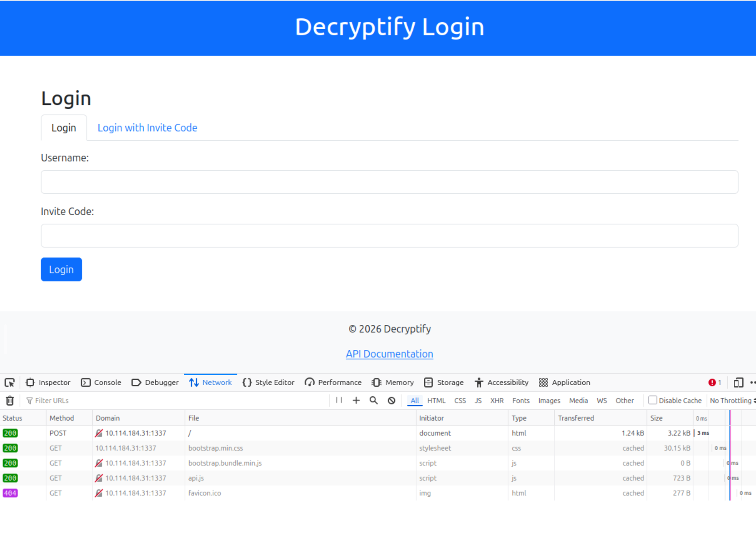
Task: Select the All filter
Action: (x=415, y=401)
